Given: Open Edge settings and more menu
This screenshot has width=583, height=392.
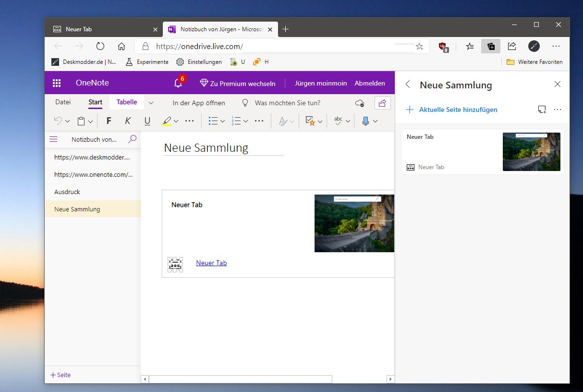Looking at the screenshot, I should [x=556, y=46].
